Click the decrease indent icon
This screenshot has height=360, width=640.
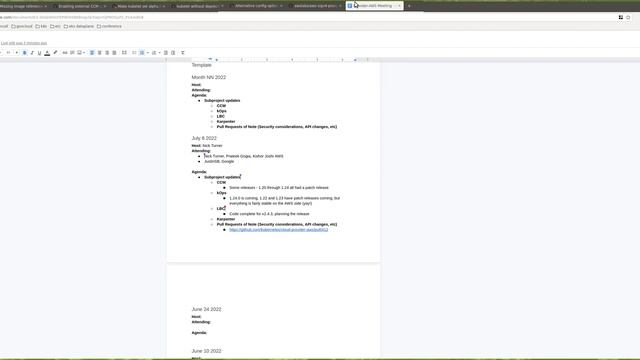pyautogui.click(x=166, y=53)
